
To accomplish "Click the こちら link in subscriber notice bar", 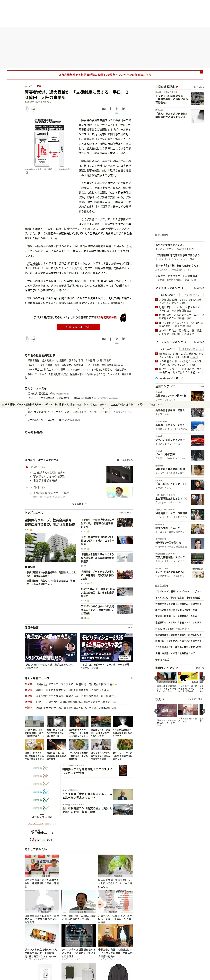I will (114, 405).
